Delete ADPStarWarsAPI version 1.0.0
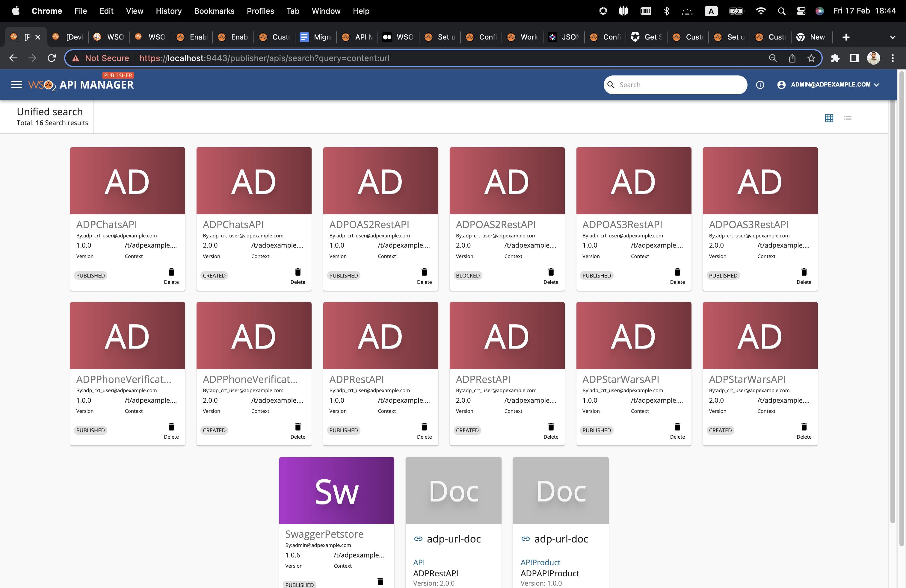The height and width of the screenshot is (588, 906). (677, 431)
